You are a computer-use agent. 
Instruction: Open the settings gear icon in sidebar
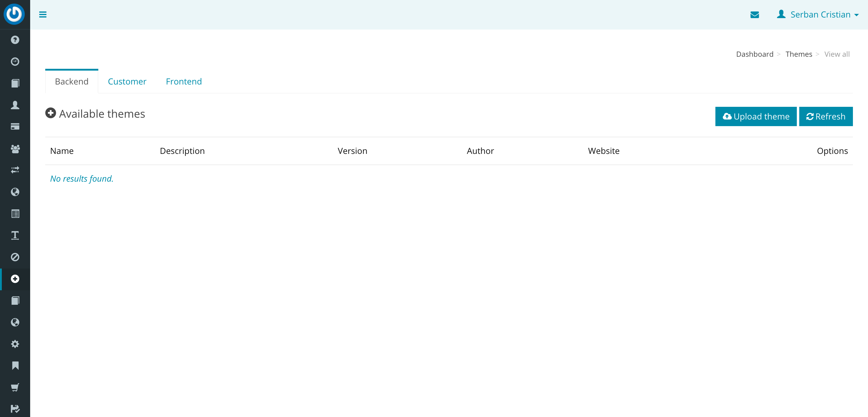[15, 344]
